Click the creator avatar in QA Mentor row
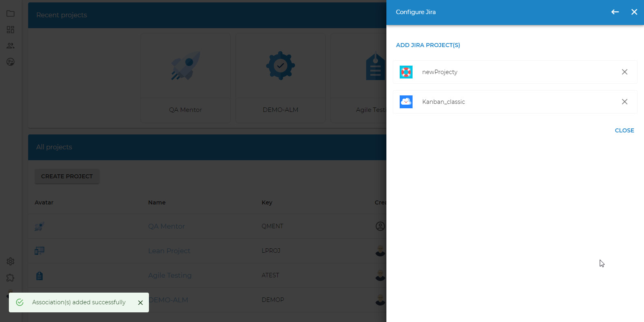 click(380, 226)
